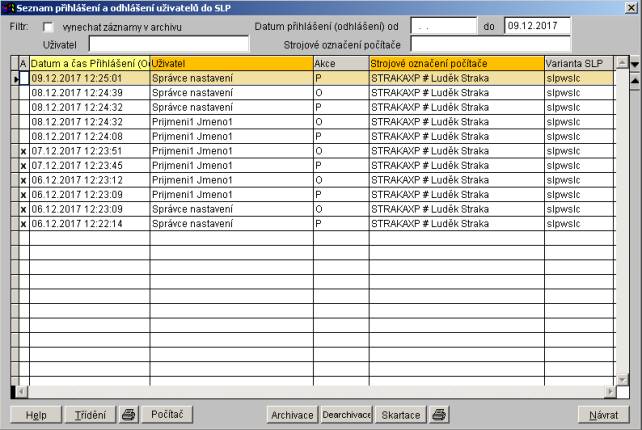Sort by the 'Datum a čas Přihlášení' column header
This screenshot has height=430, width=642.
click(x=89, y=63)
